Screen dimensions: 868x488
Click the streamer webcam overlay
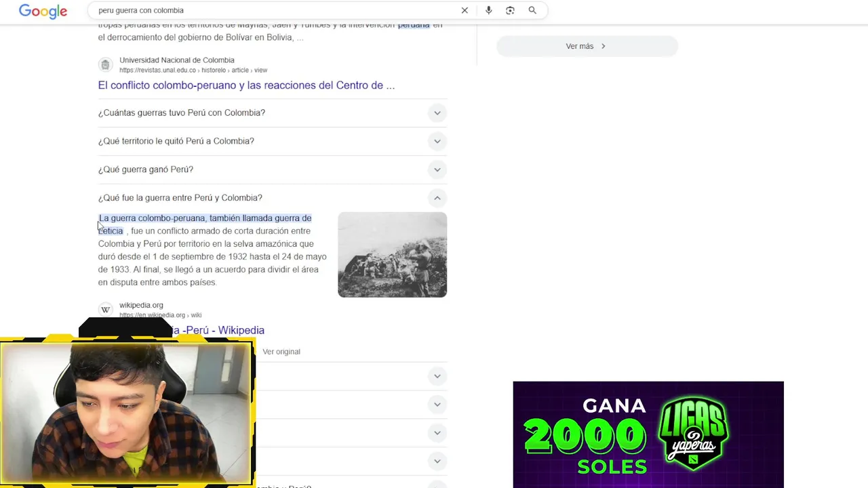[127, 413]
